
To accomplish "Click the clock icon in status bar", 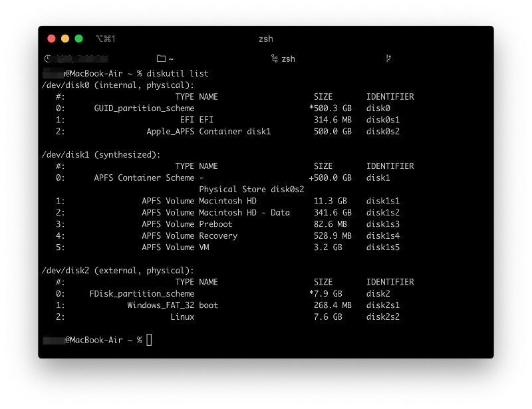I will coord(47,59).
